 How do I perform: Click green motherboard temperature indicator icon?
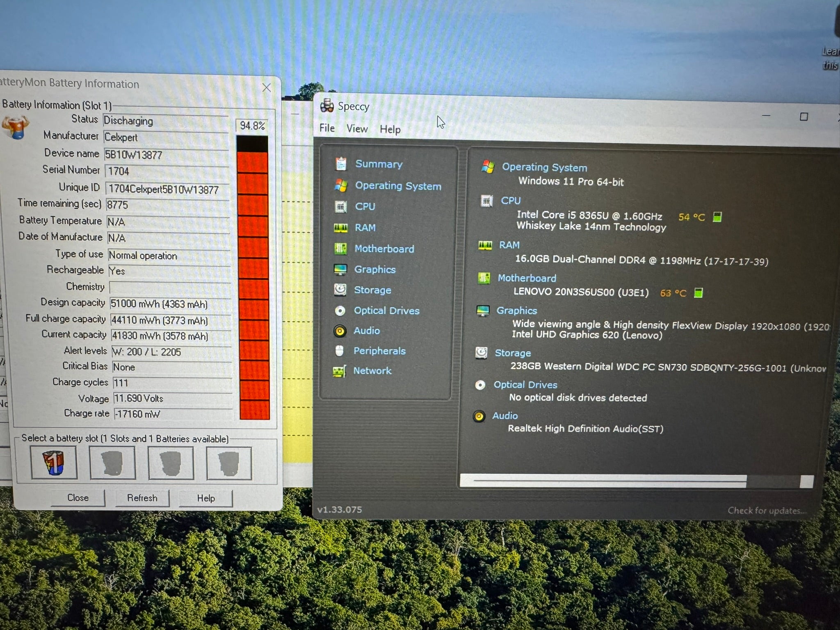pyautogui.click(x=698, y=293)
